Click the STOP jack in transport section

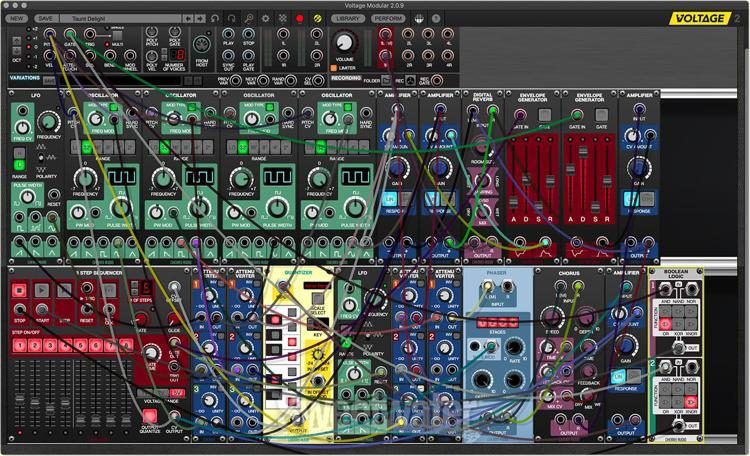(x=248, y=34)
